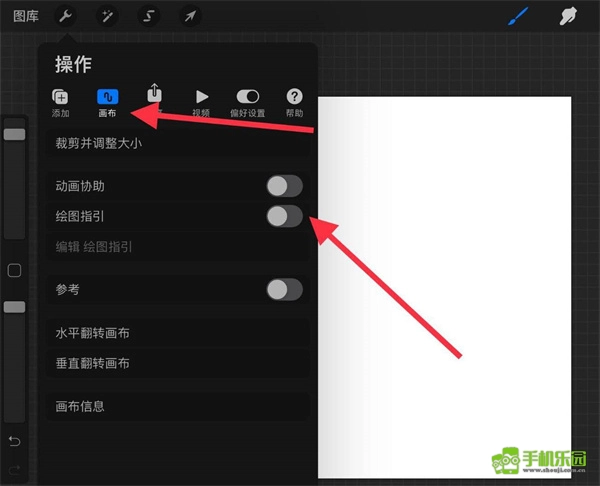The image size is (600, 486).
Task: Choose the Brush tool at top right
Action: pos(518,16)
